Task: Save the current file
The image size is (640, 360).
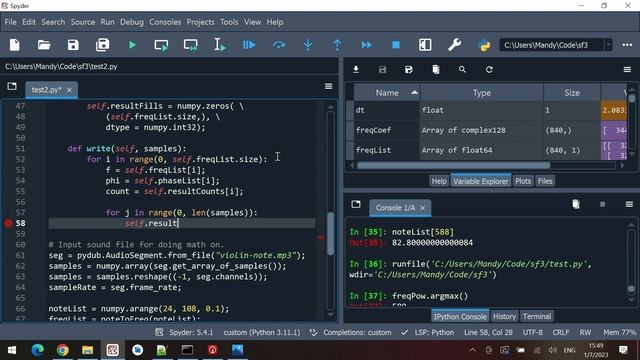Action: click(73, 45)
